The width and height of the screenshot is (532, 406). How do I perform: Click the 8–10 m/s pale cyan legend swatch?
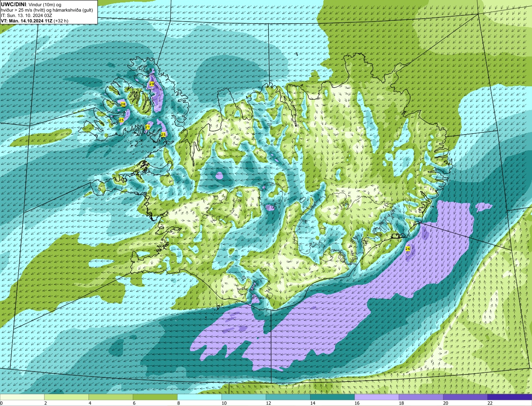point(199,397)
